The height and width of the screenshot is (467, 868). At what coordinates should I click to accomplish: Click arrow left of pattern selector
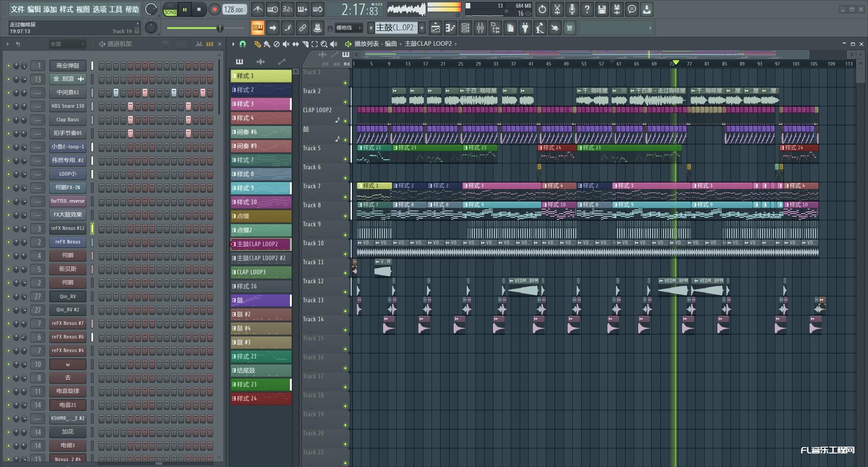coord(371,28)
